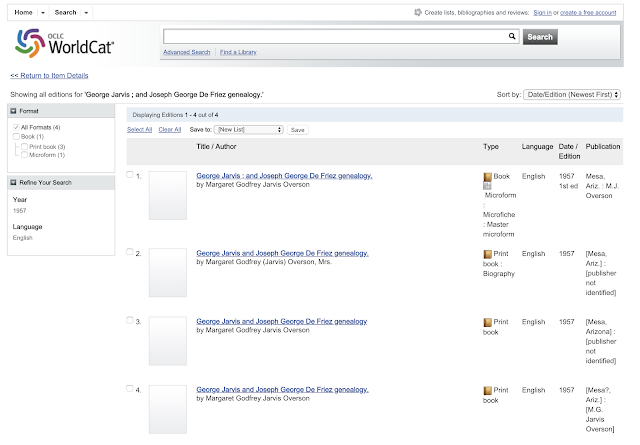Click the print book icon for result 3

(x=488, y=323)
